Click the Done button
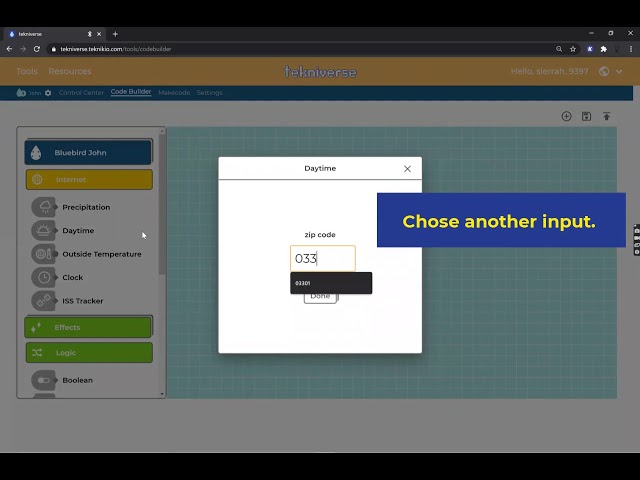The width and height of the screenshot is (640, 480). [x=320, y=297]
